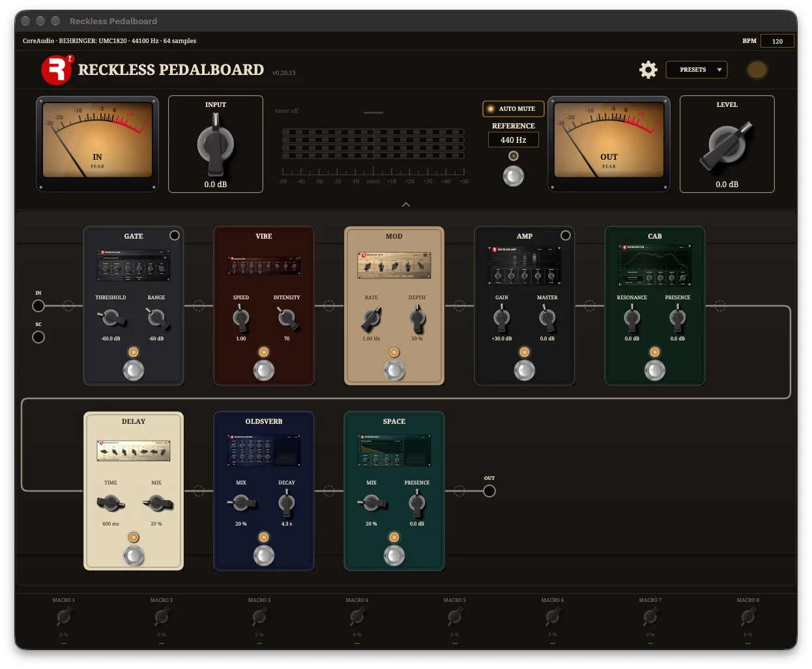Toggle the GATE pedal footswitch
812x669 pixels.
[x=134, y=370]
